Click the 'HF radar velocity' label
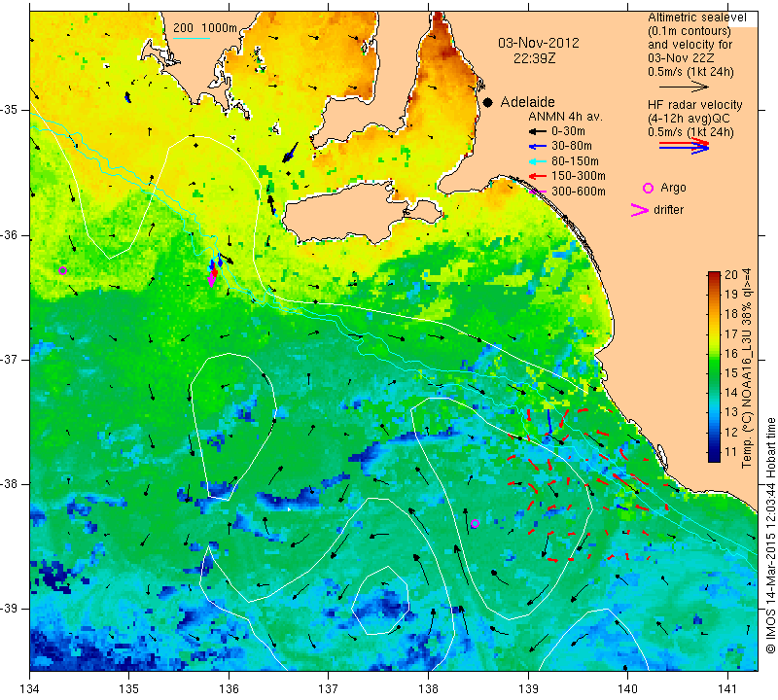The height and width of the screenshot is (700, 778). point(694,105)
